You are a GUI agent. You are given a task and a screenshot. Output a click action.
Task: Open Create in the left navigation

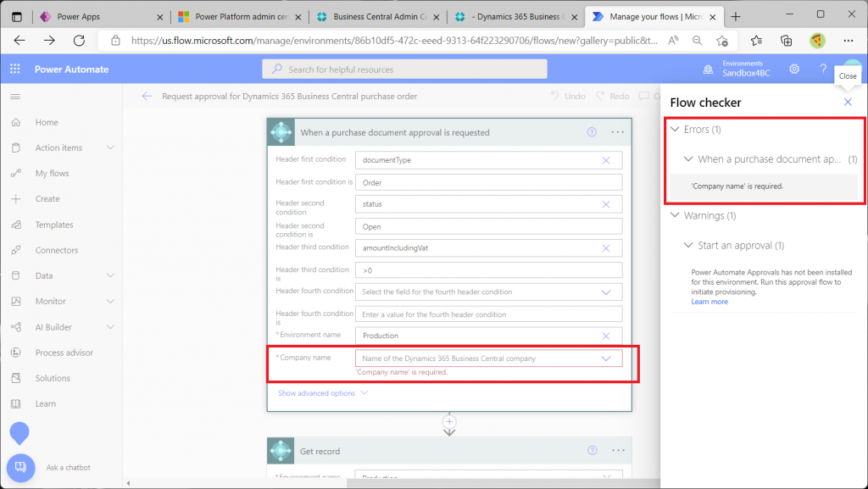click(47, 198)
